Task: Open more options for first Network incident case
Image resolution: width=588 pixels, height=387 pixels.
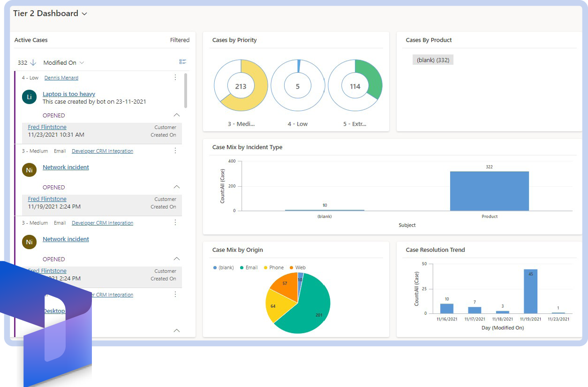Action: click(175, 151)
